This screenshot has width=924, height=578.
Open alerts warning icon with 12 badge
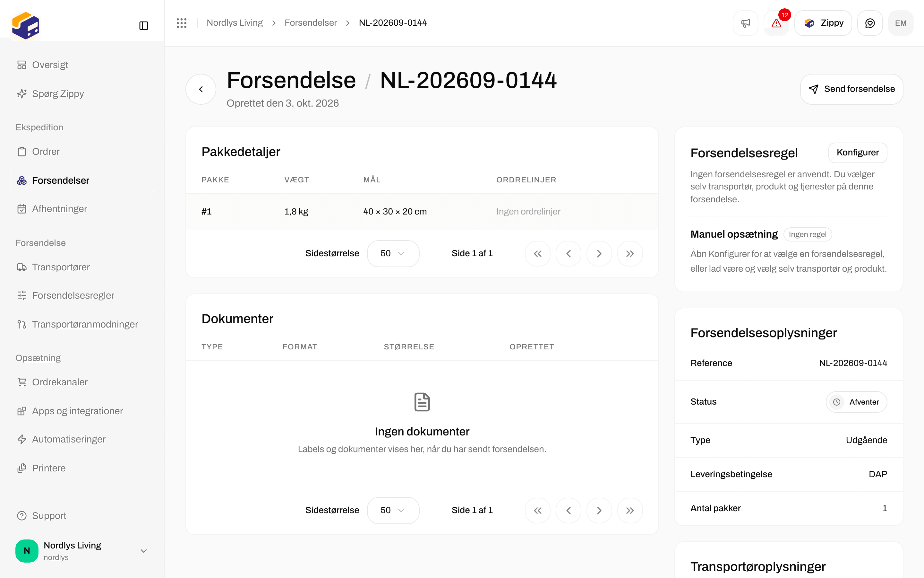click(x=776, y=23)
